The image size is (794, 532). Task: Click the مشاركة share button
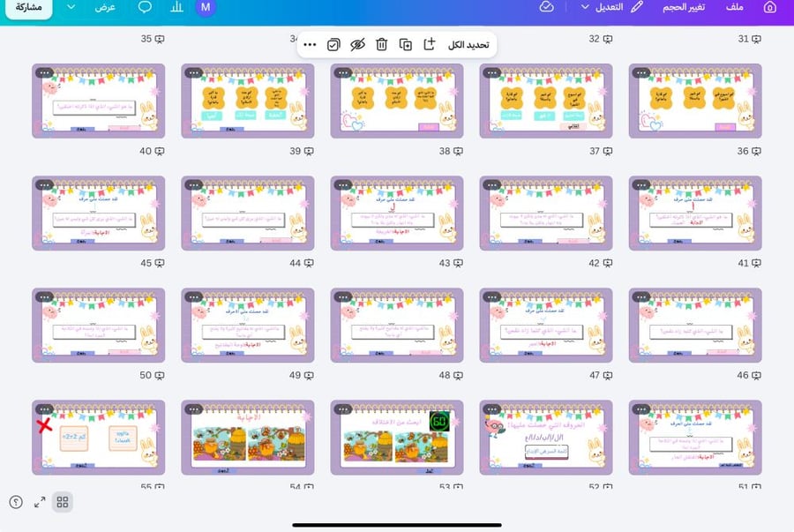(x=28, y=8)
